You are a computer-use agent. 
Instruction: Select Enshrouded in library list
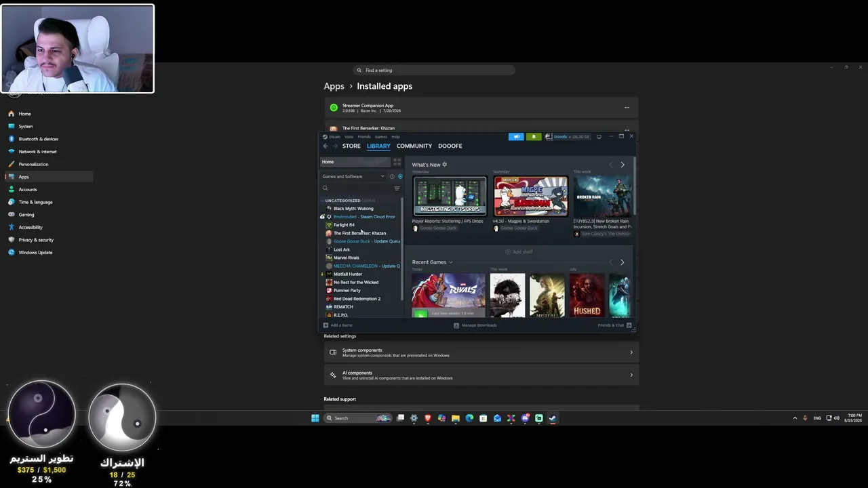pyautogui.click(x=364, y=217)
